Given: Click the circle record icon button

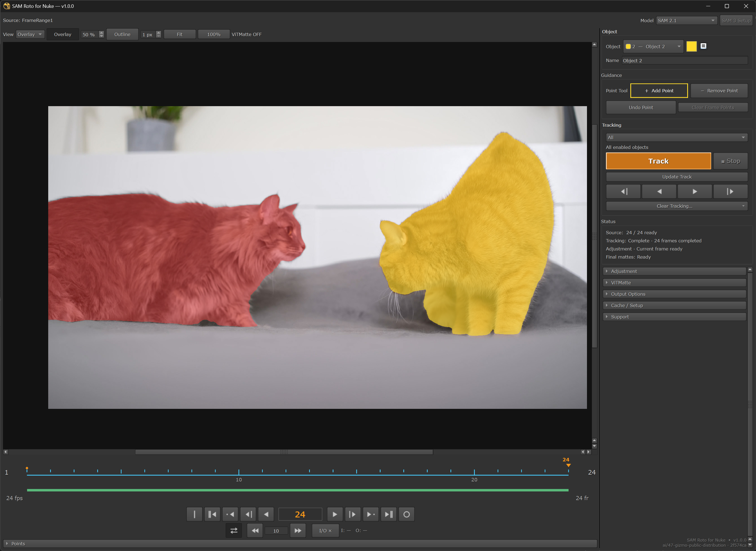Looking at the screenshot, I should click(x=406, y=514).
